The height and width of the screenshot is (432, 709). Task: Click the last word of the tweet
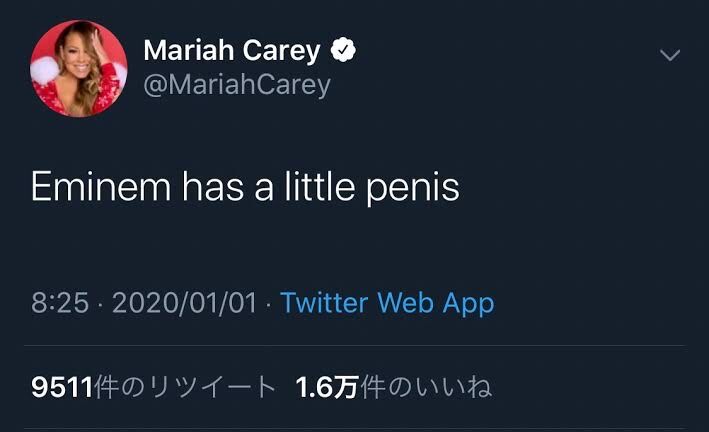[x=413, y=188]
